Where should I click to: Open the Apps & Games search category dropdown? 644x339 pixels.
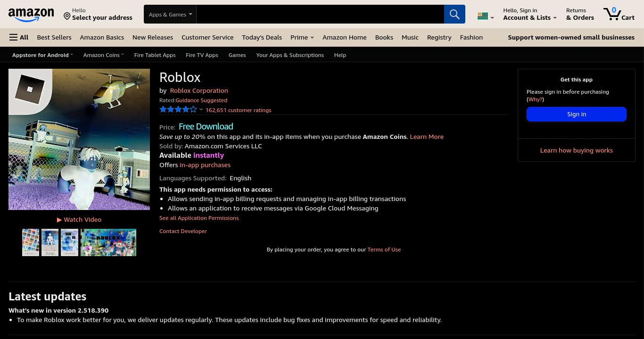pyautogui.click(x=170, y=14)
